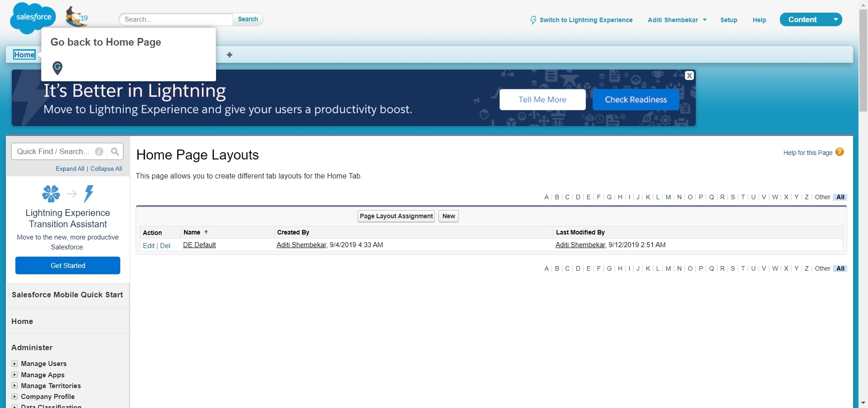Click the Action column header
The height and width of the screenshot is (408, 868).
click(x=152, y=233)
